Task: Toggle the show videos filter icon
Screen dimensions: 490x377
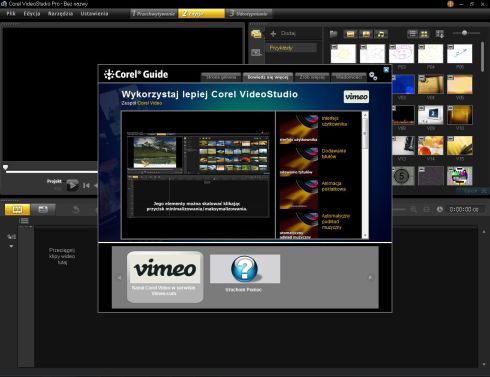Action: tap(350, 34)
